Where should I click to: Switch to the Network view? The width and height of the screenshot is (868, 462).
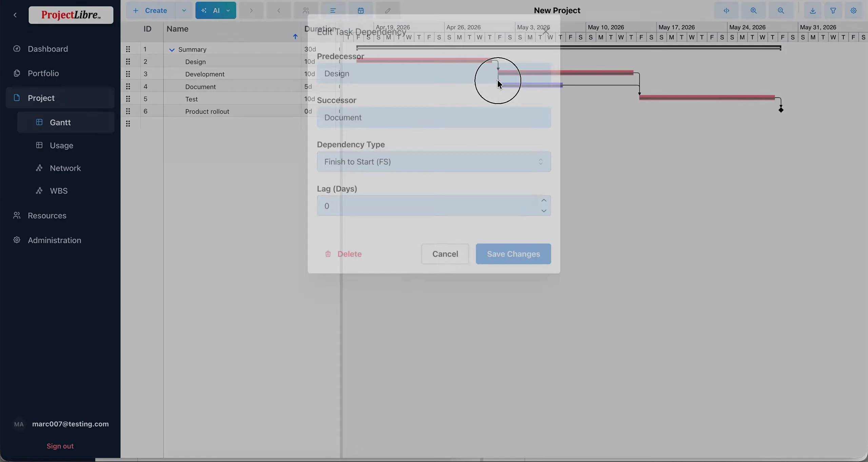click(65, 168)
